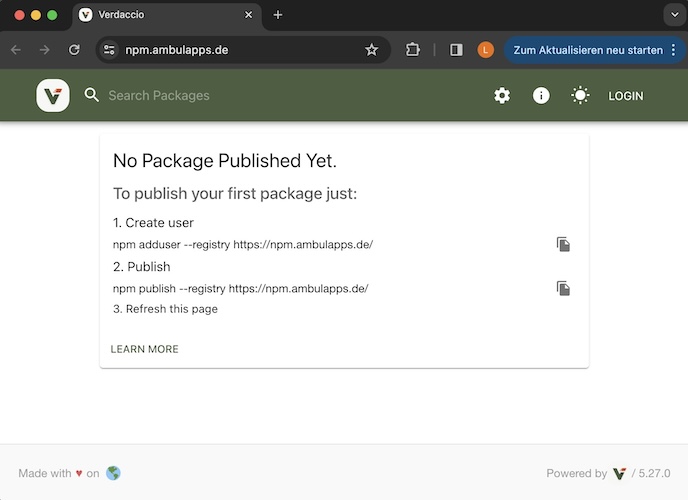Toggle the browser side panel
Image resolution: width=688 pixels, height=500 pixels.
pos(456,50)
